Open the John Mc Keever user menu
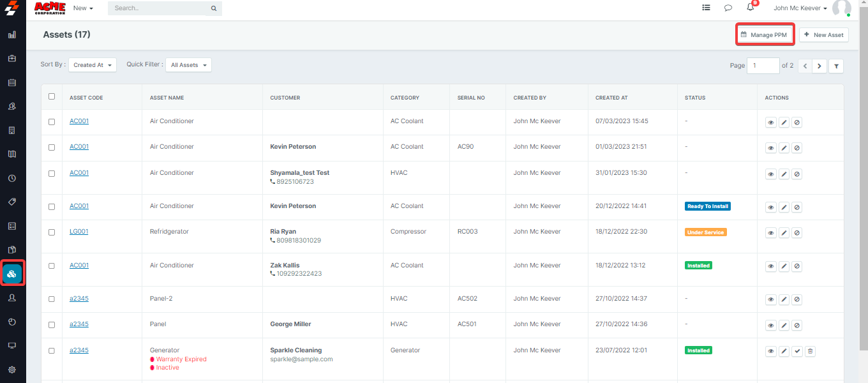 pos(800,8)
